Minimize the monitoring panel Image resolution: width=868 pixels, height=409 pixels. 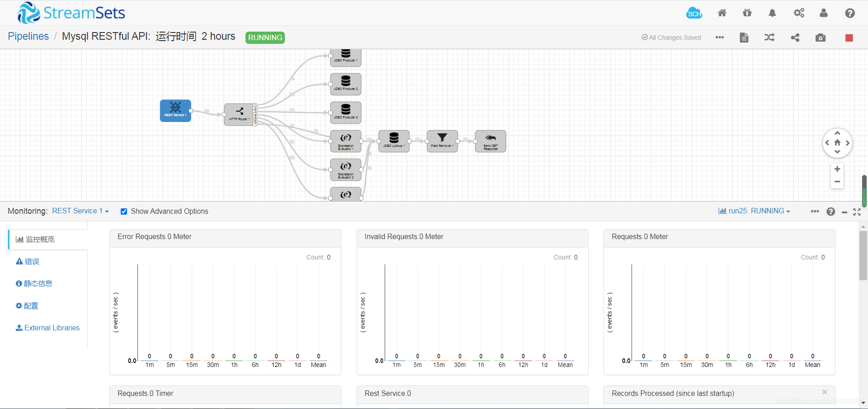844,212
